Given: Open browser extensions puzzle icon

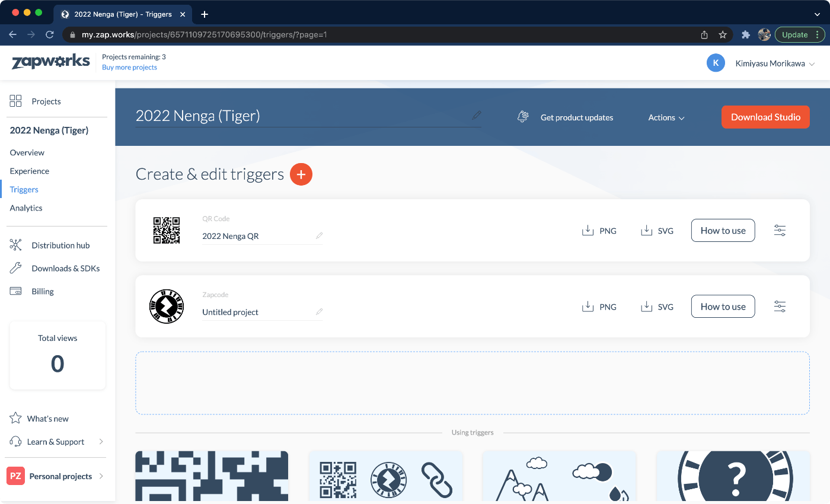Looking at the screenshot, I should pyautogui.click(x=746, y=34).
